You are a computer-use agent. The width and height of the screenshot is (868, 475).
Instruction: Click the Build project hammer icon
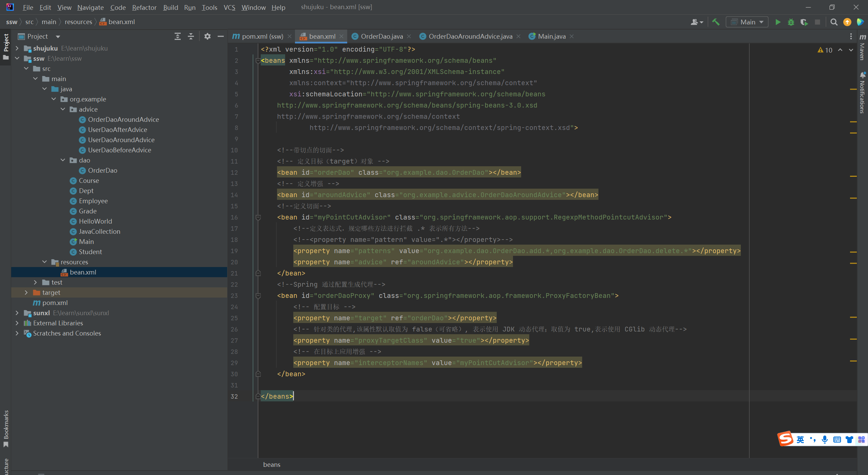point(716,22)
